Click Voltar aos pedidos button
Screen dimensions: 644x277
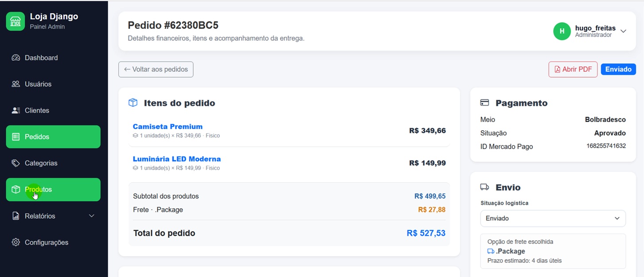156,69
